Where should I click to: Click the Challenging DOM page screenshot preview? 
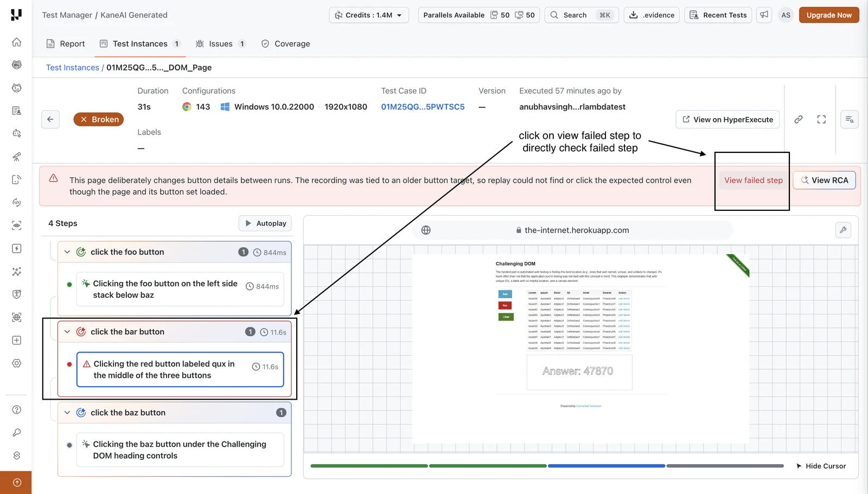tap(581, 349)
